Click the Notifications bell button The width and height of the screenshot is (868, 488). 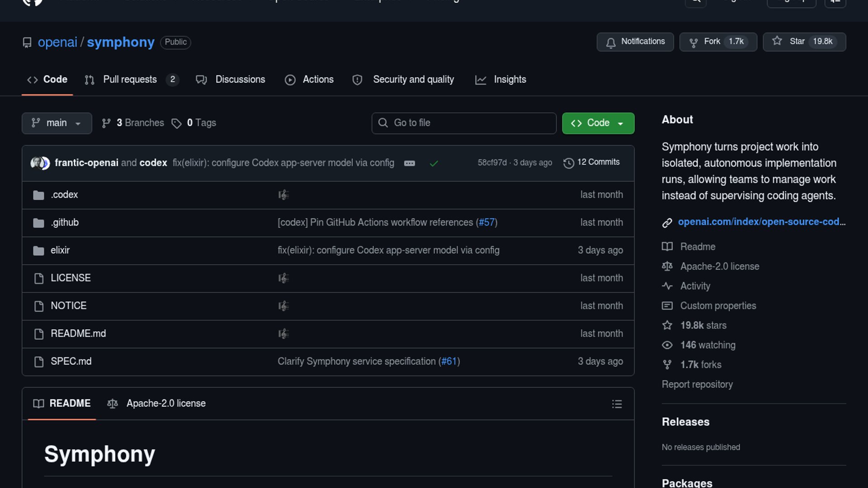coord(635,42)
